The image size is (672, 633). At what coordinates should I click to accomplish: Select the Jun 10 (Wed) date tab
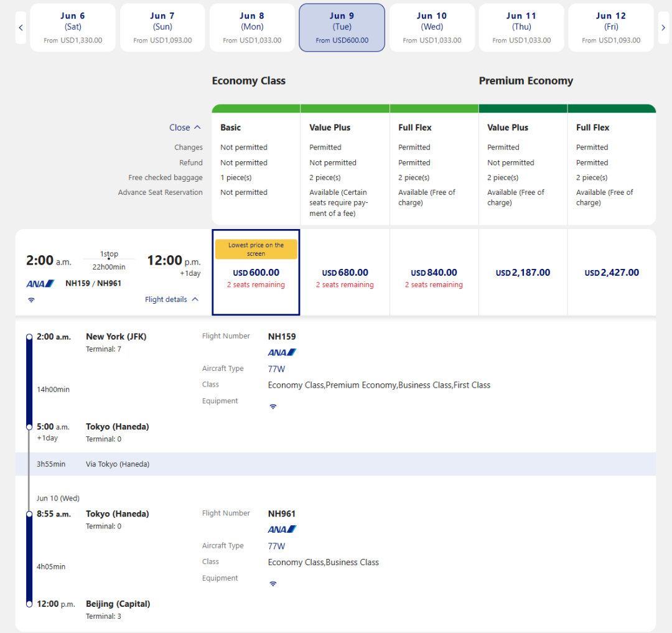[x=432, y=27]
